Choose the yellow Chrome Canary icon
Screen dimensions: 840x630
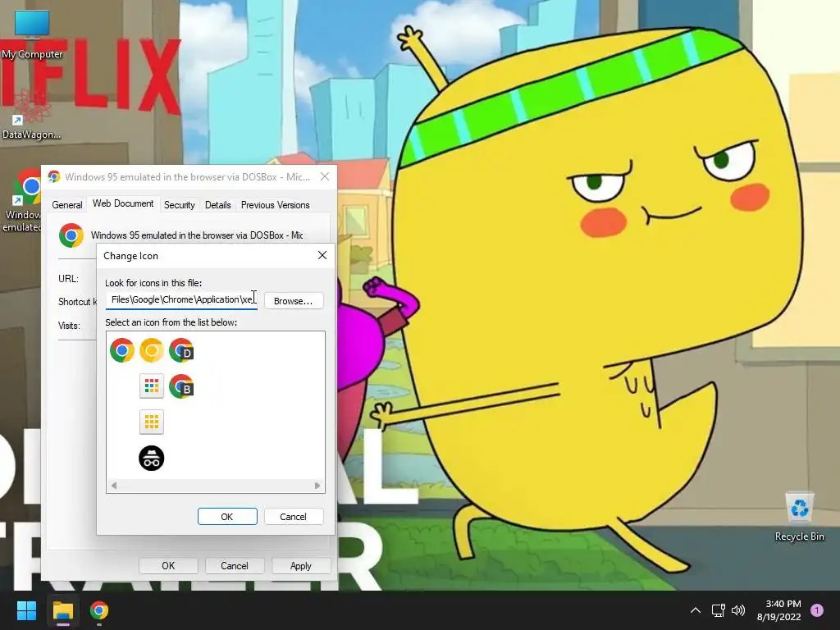click(152, 350)
